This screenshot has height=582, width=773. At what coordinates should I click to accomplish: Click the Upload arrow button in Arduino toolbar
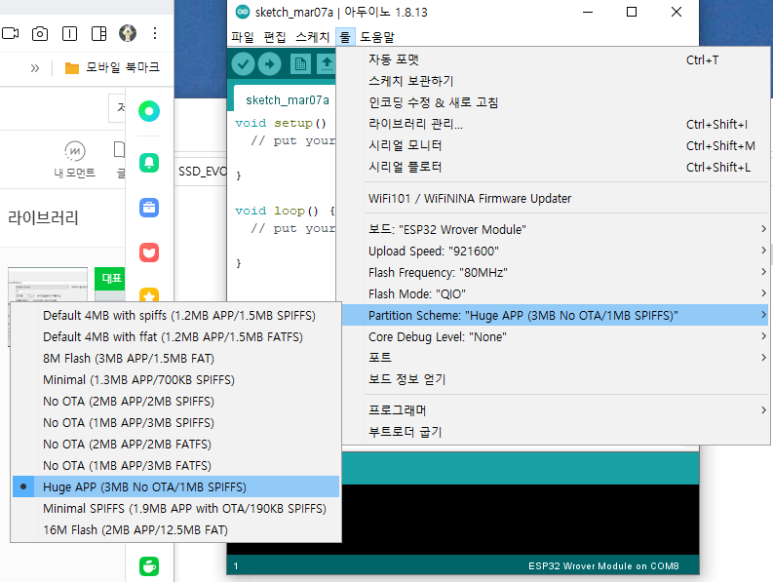(269, 64)
